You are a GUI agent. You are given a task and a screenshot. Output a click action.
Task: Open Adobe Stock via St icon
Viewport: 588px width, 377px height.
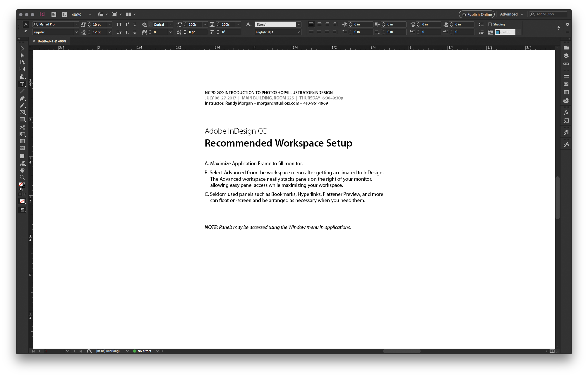[64, 14]
